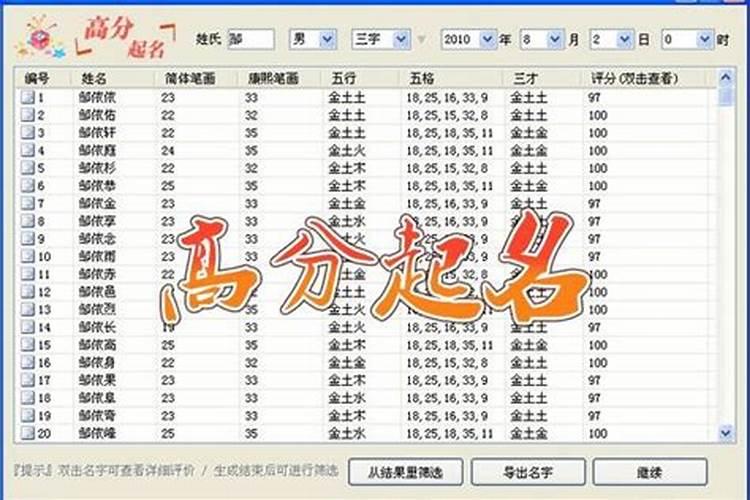
Task: Click the scrollbar down arrow
Action: 726,433
